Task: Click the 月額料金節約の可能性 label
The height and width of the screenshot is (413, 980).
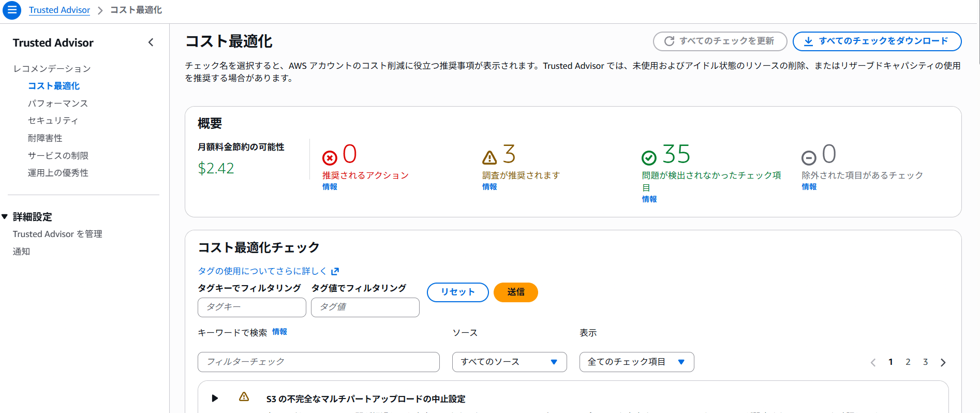Action: tap(241, 147)
